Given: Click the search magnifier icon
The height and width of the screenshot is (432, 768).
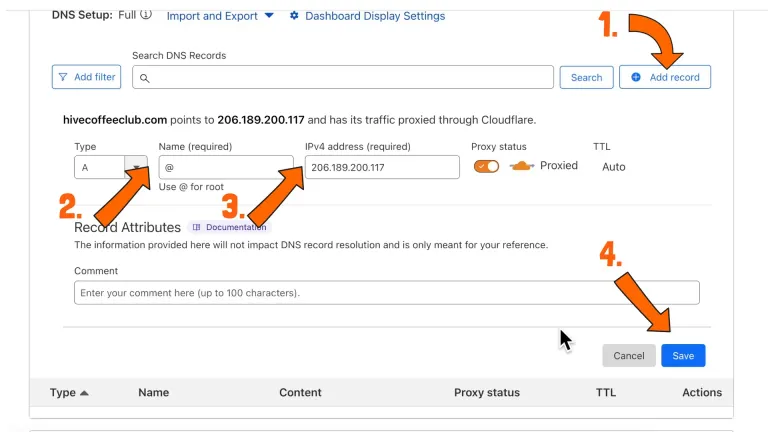Looking at the screenshot, I should [145, 78].
